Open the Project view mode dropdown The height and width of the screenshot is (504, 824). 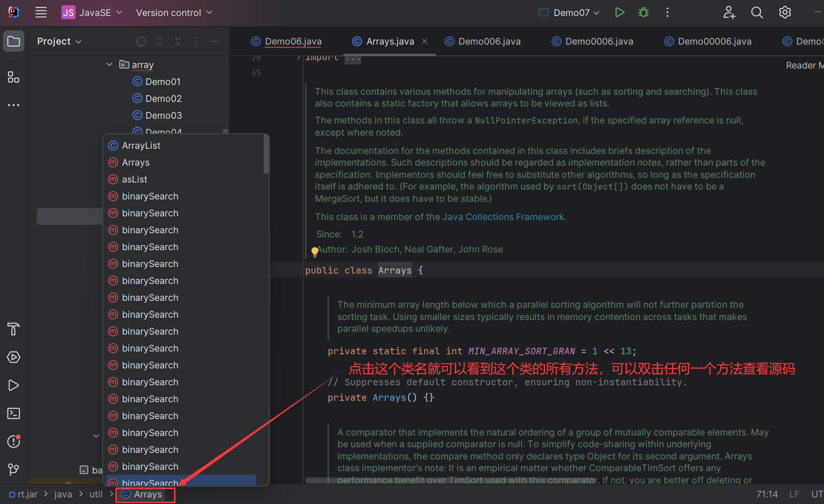click(x=59, y=41)
